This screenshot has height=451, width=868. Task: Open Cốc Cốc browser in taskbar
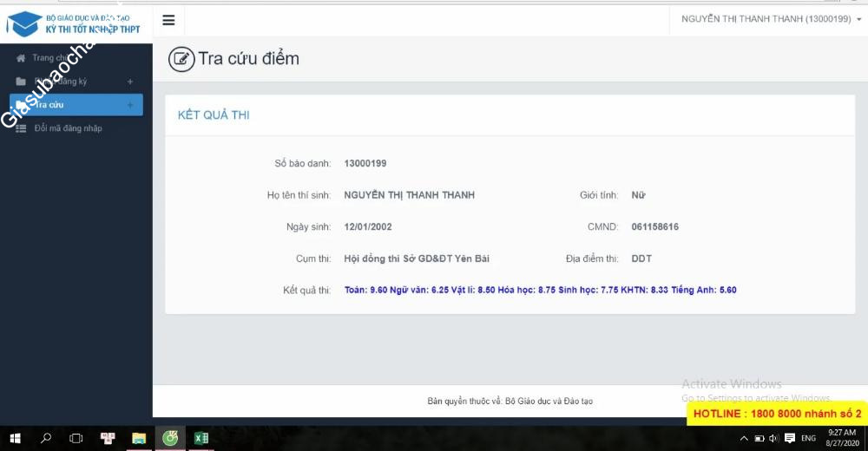pyautogui.click(x=169, y=438)
